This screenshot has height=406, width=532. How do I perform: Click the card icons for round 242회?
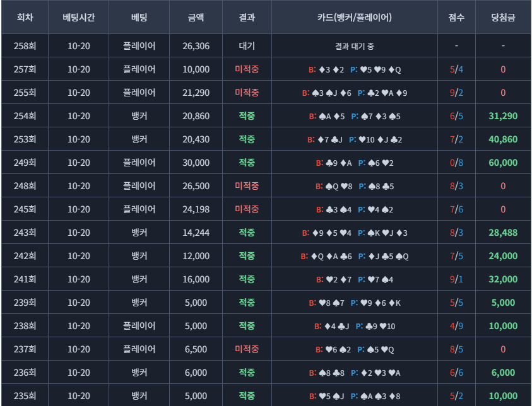pos(355,256)
